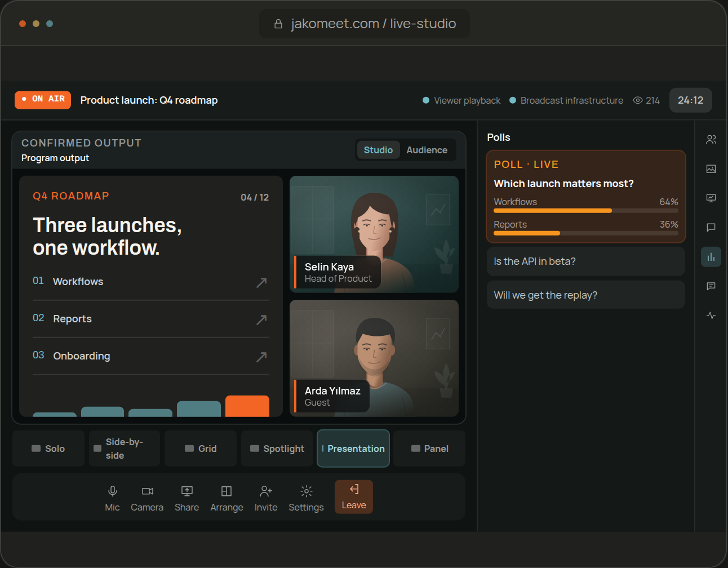Screen dimensions: 728x568
Task: Select Selin Kaya's video tile
Action: (374, 234)
